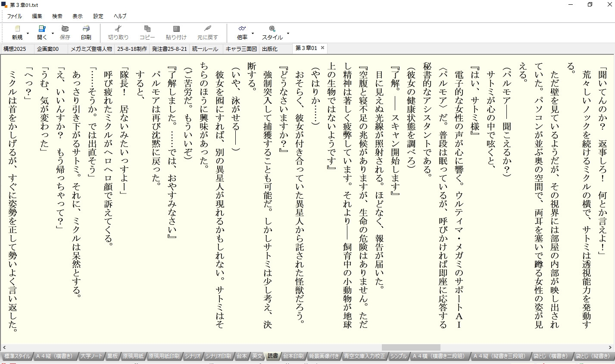Screen dimensions: 615x364
Task: Open the スタイル style dropdown arrow
Action: [288, 33]
